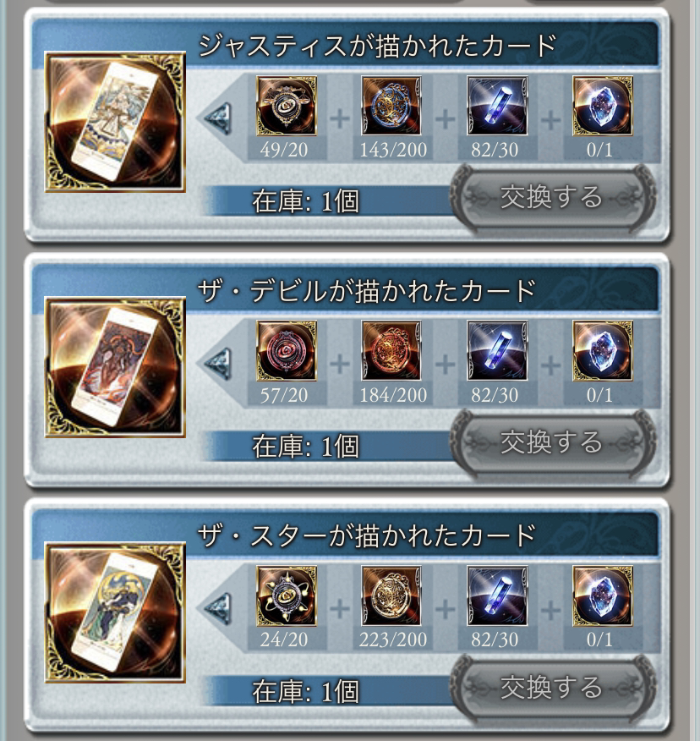This screenshot has width=700, height=741.
Task: Select red eye material icon 57/20
Action: (x=287, y=351)
